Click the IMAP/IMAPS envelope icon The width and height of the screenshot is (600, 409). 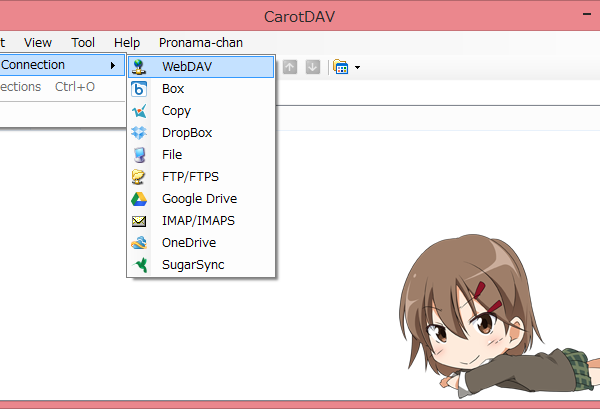pos(139,221)
